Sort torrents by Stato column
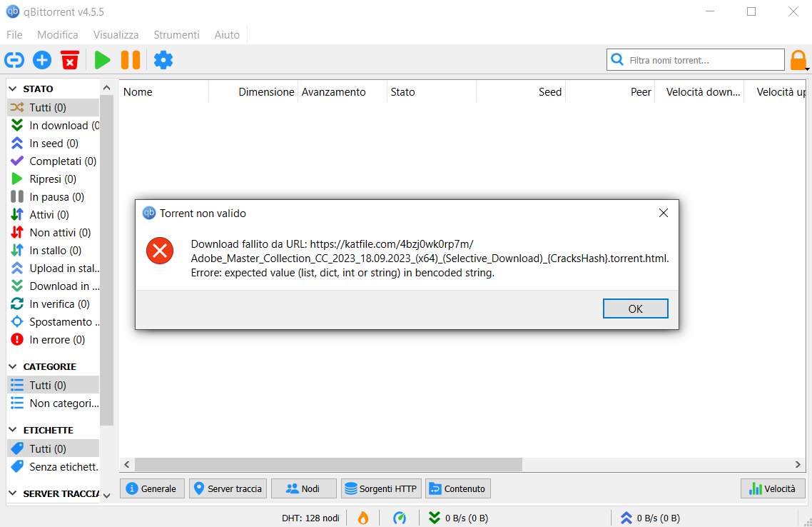 tap(432, 92)
